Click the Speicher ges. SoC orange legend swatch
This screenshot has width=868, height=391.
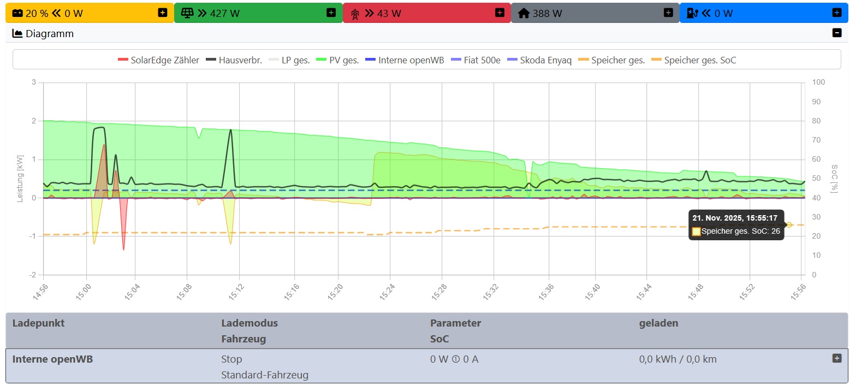(656, 60)
